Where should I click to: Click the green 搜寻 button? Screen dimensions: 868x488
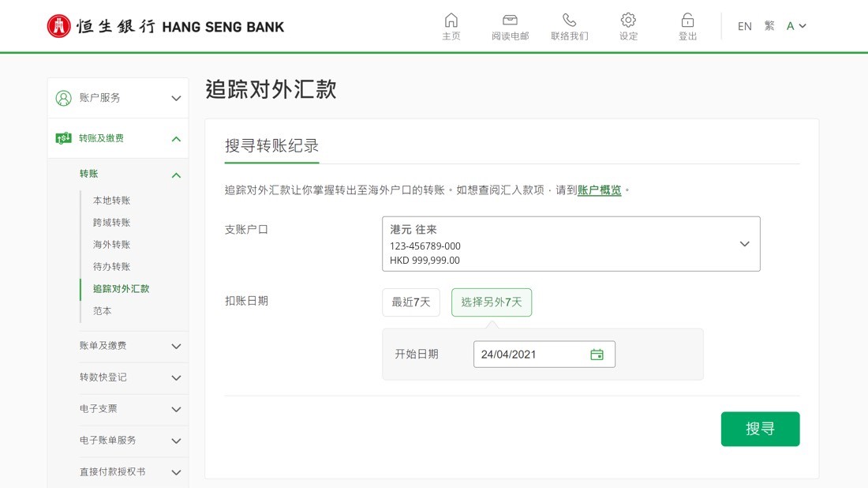[760, 429]
